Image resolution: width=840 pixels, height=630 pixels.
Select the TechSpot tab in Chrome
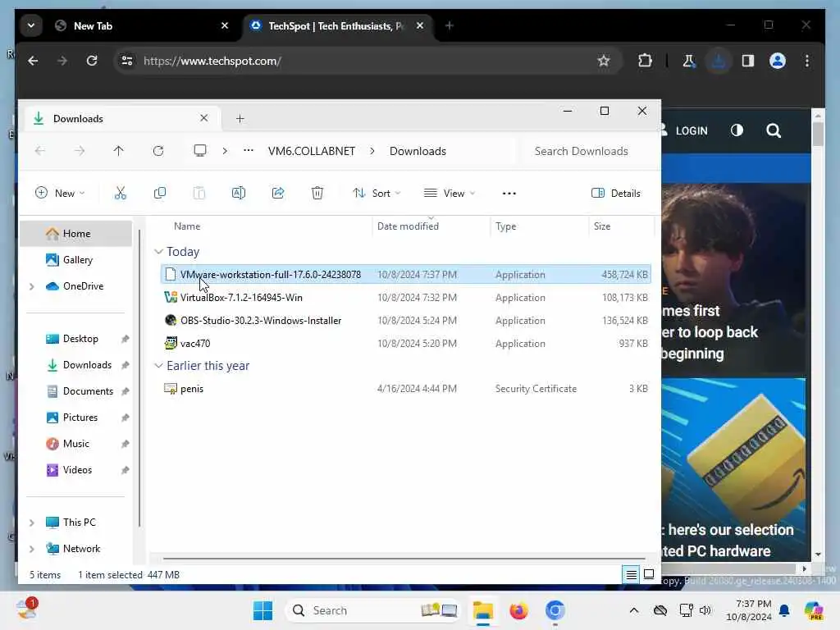click(336, 25)
